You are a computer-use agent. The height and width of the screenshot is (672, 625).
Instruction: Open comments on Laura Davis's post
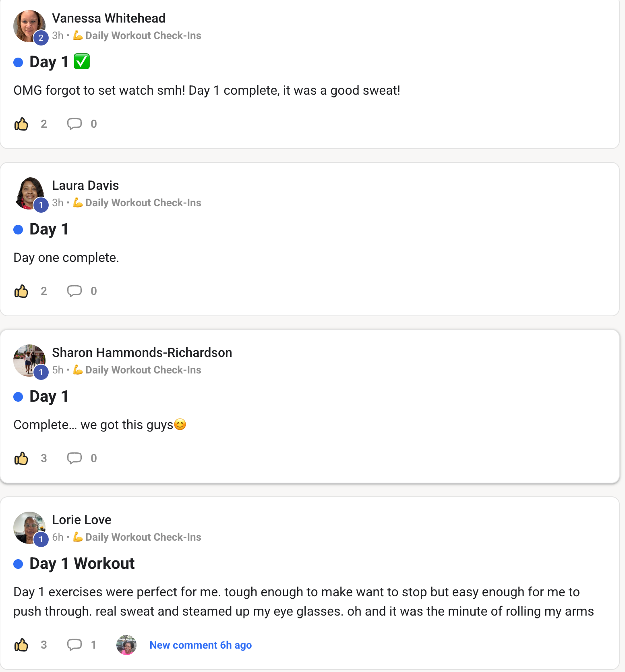coord(75,291)
